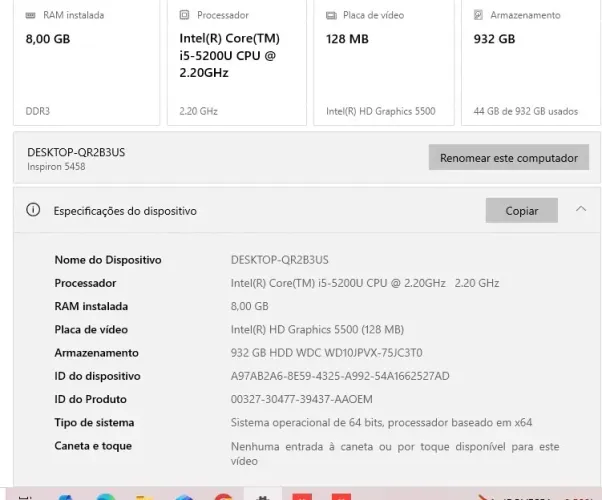Click the Armazenamento card disk icon
The width and height of the screenshot is (602, 500).
pyautogui.click(x=478, y=15)
